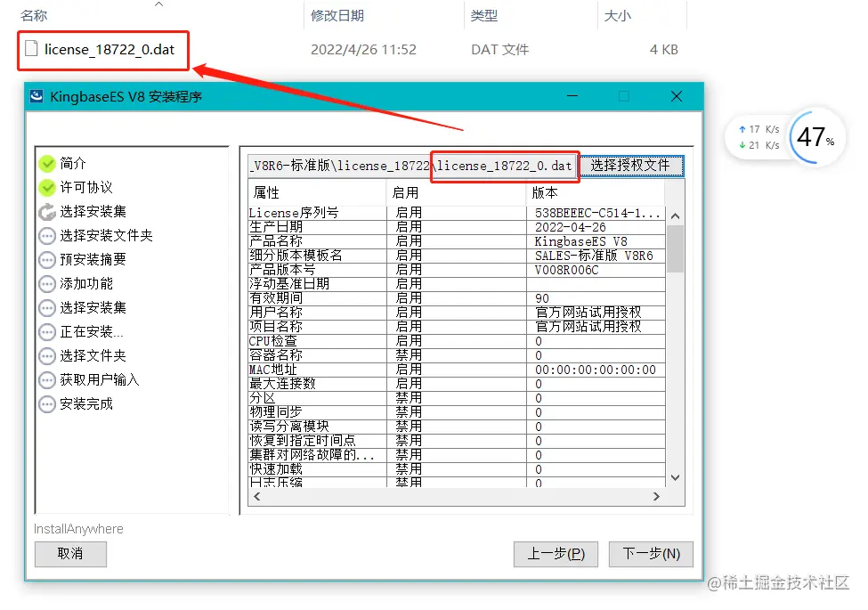
Task: Click the green check icon beside 许可协议
Action: [47, 188]
